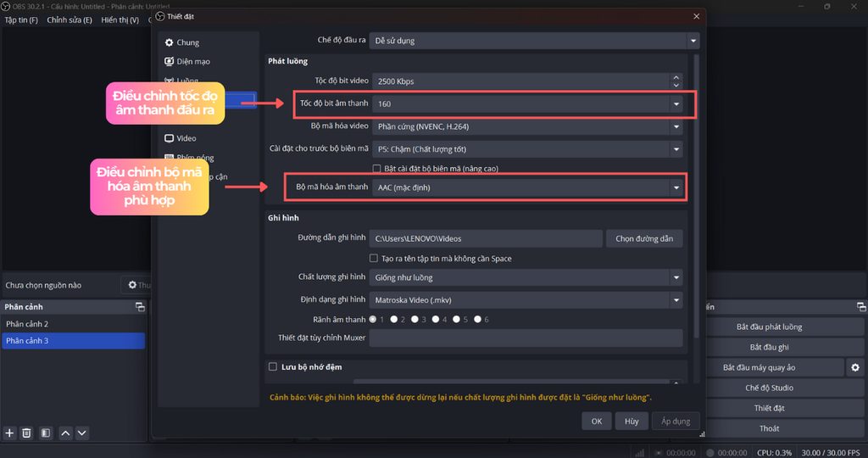
Task: Click the Thiết đặt tùy chỉnh Muxer field
Action: pyautogui.click(x=526, y=338)
